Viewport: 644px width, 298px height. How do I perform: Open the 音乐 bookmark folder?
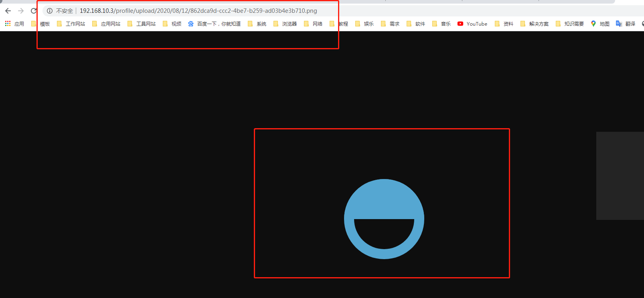click(x=441, y=24)
